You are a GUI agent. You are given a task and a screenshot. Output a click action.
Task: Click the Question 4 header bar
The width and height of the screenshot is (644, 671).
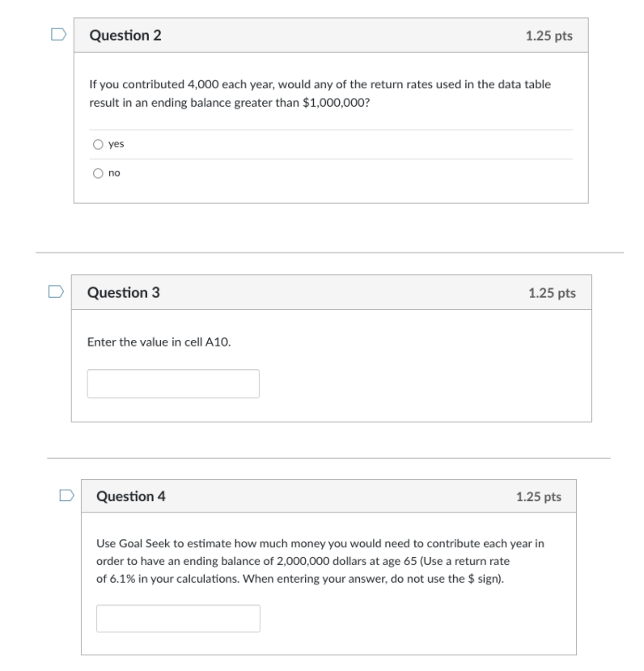coord(330,496)
